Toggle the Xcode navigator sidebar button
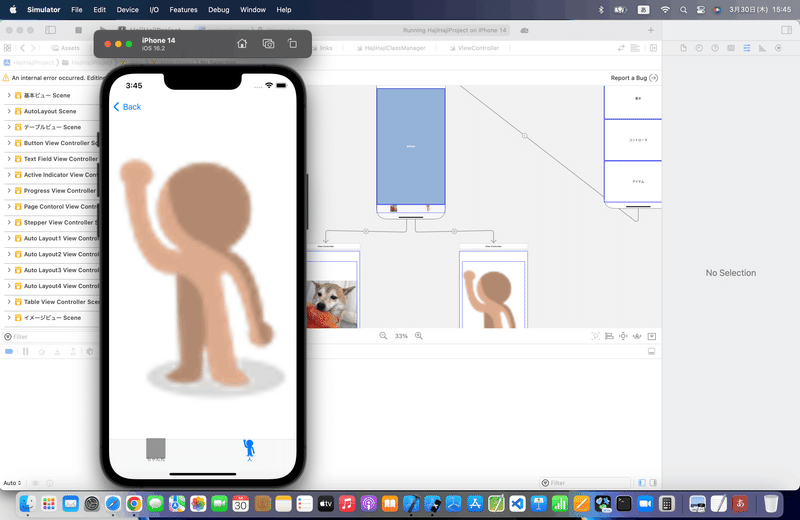The height and width of the screenshot is (520, 800). point(51,30)
